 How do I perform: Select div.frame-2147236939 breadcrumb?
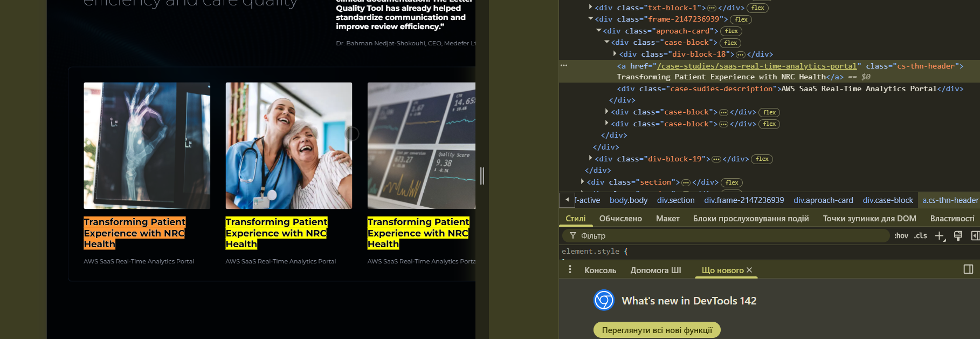(x=744, y=200)
